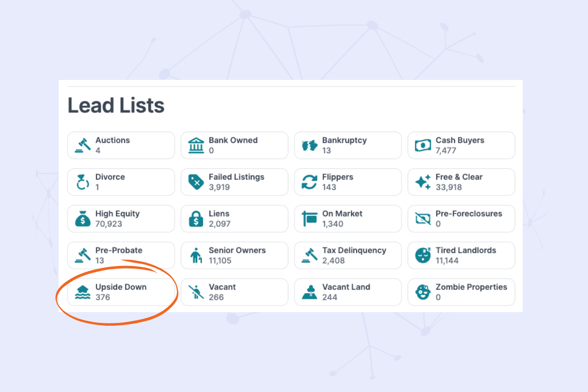588x392 pixels.
Task: Open the Vacant lead list
Action: 234,292
